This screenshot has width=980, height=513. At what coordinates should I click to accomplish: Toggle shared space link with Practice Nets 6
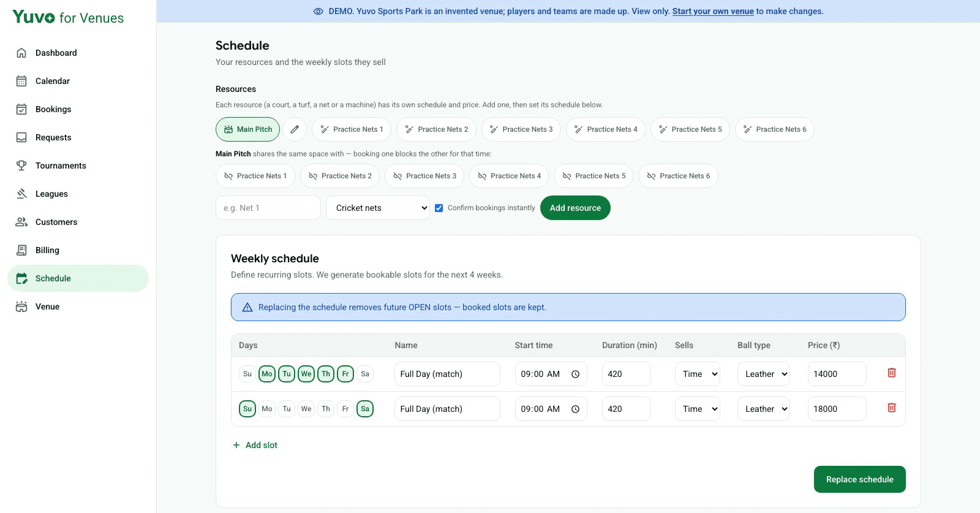(x=679, y=176)
